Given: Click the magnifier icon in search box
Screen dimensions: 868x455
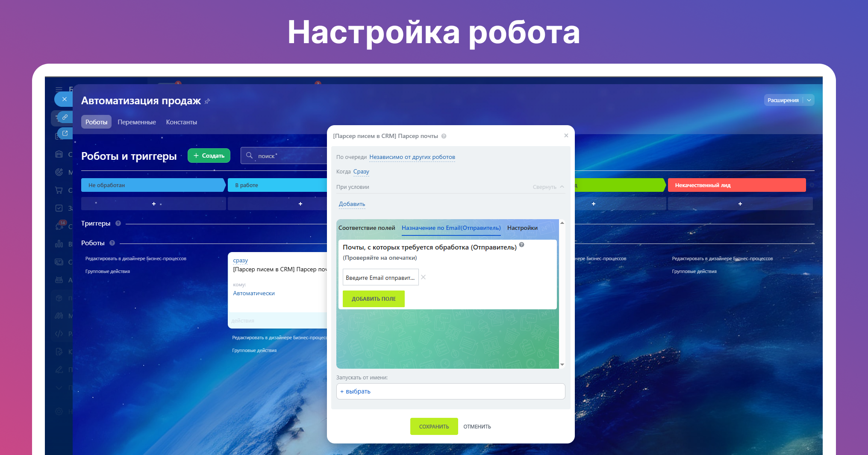Looking at the screenshot, I should tap(250, 156).
